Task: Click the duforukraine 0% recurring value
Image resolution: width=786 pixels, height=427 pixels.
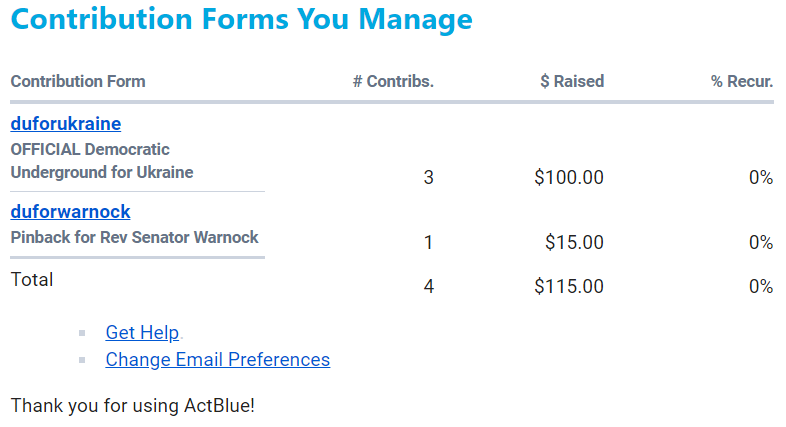Action: [x=761, y=178]
